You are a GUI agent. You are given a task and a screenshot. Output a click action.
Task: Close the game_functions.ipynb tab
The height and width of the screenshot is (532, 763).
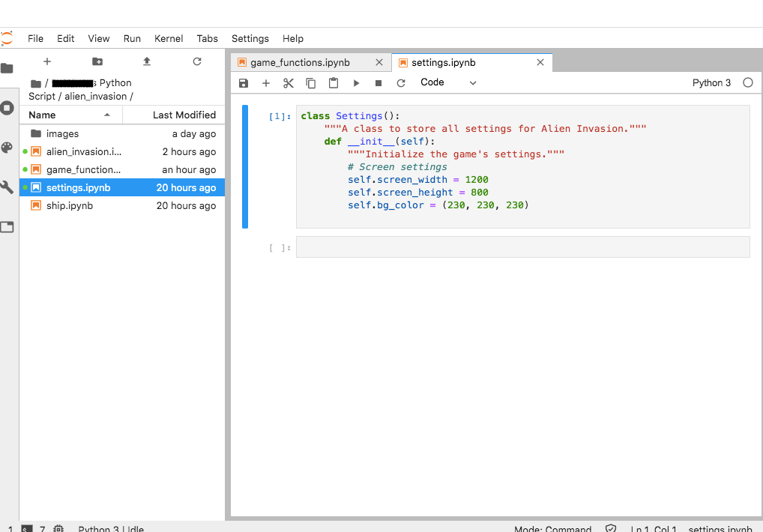click(x=379, y=62)
